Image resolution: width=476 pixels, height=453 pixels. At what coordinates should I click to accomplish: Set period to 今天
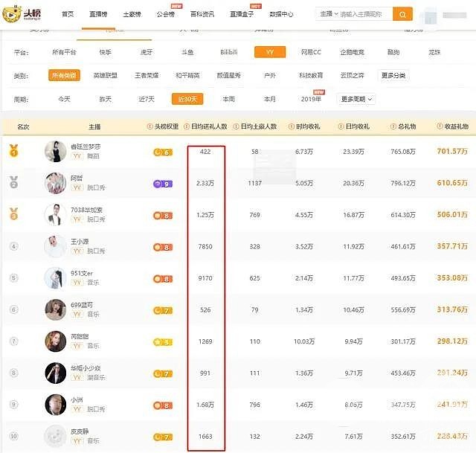[64, 99]
